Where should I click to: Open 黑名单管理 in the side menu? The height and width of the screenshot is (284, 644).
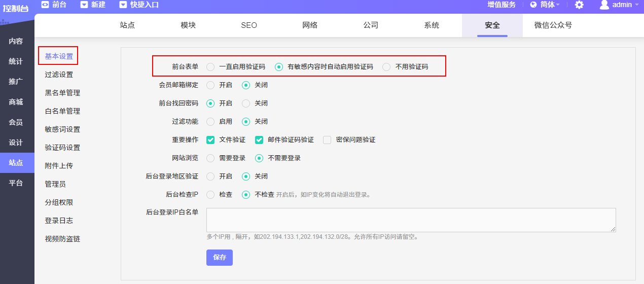pyautogui.click(x=62, y=93)
